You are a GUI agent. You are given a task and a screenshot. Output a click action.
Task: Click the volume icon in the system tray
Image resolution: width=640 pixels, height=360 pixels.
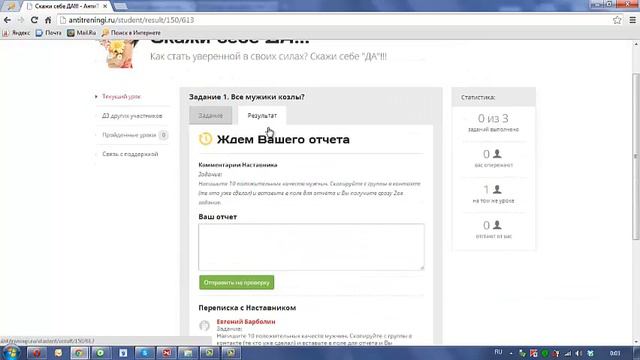coord(579,353)
